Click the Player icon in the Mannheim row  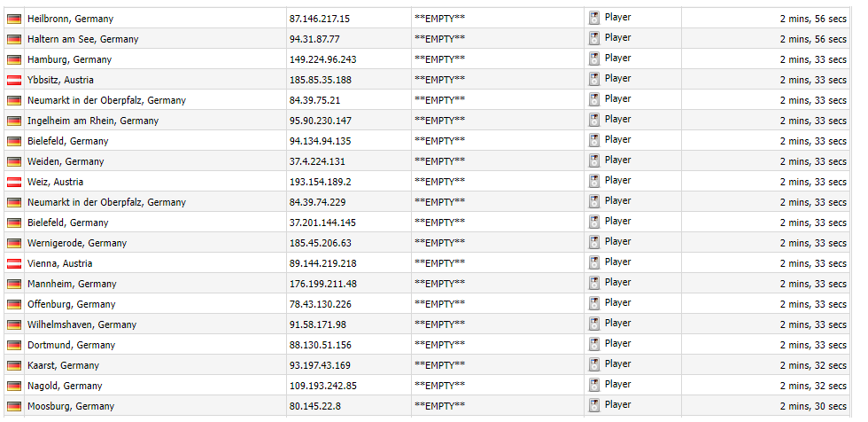pos(594,284)
